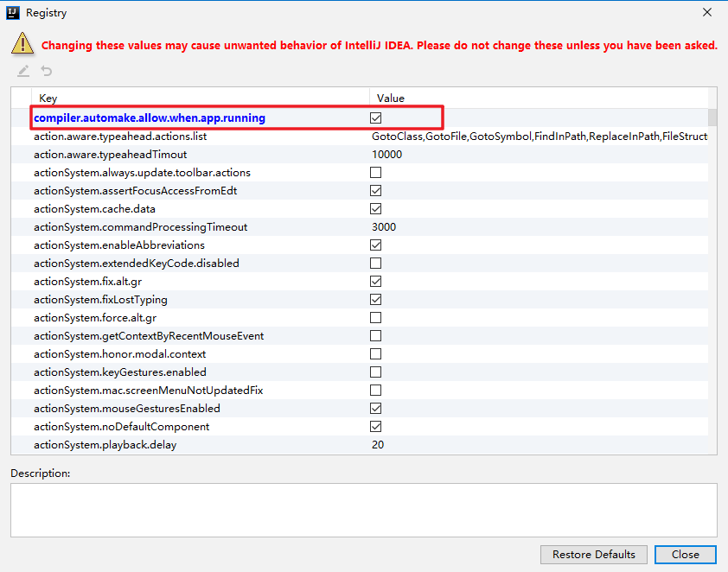Viewport: 728px width, 572px height.
Task: Click the value 20
Action: pyautogui.click(x=378, y=444)
